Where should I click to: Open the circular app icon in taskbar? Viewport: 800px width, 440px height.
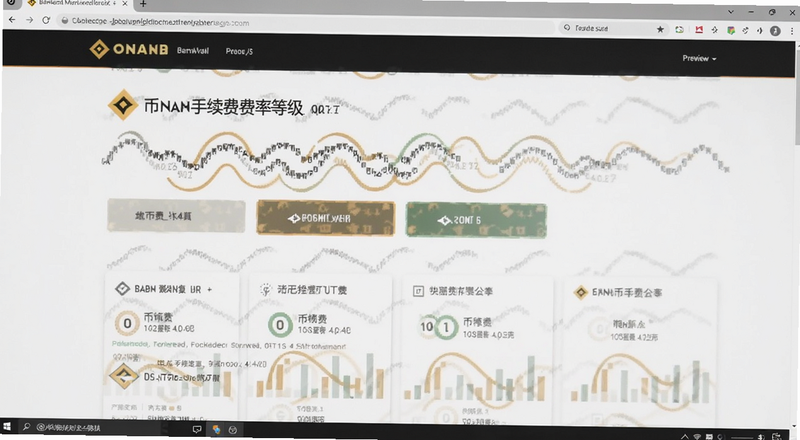click(x=233, y=430)
